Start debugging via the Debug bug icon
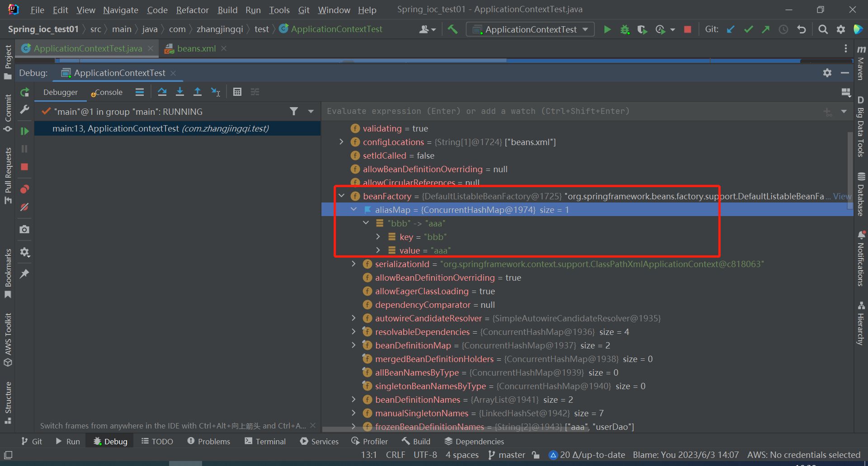 [x=625, y=29]
